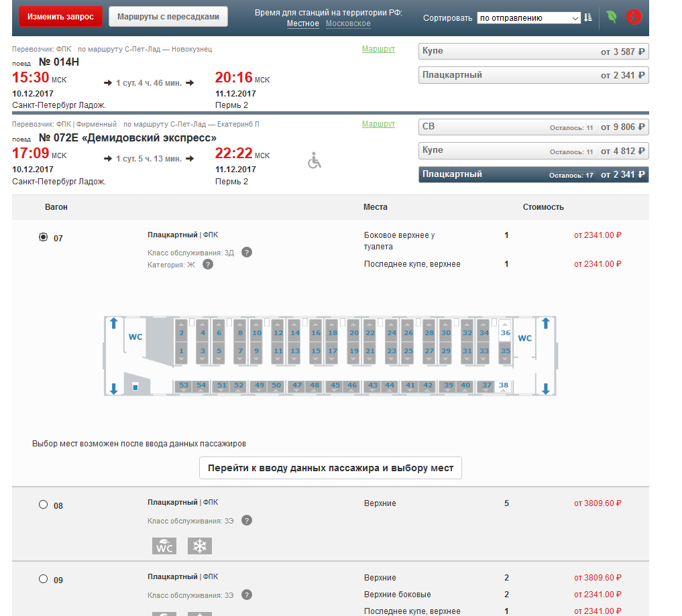Click the wheelchair accessibility icon
Viewport: 682px width, 616px height.
315,161
